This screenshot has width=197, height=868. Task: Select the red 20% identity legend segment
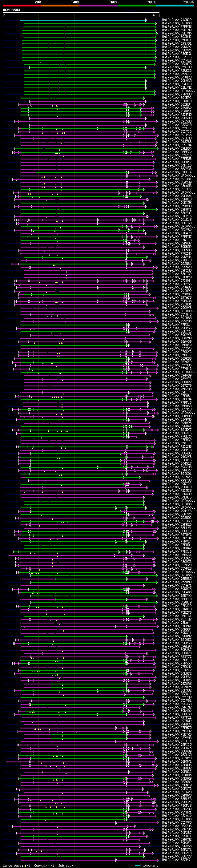pos(22,6)
